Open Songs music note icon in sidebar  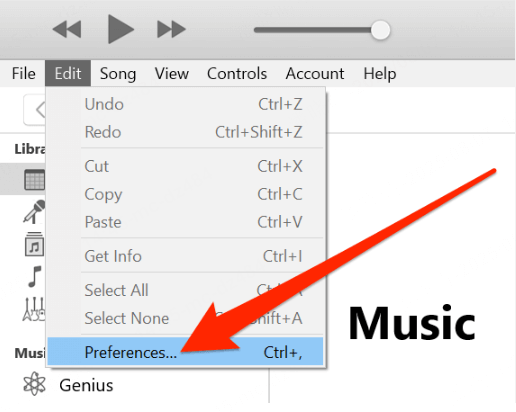[x=34, y=277]
